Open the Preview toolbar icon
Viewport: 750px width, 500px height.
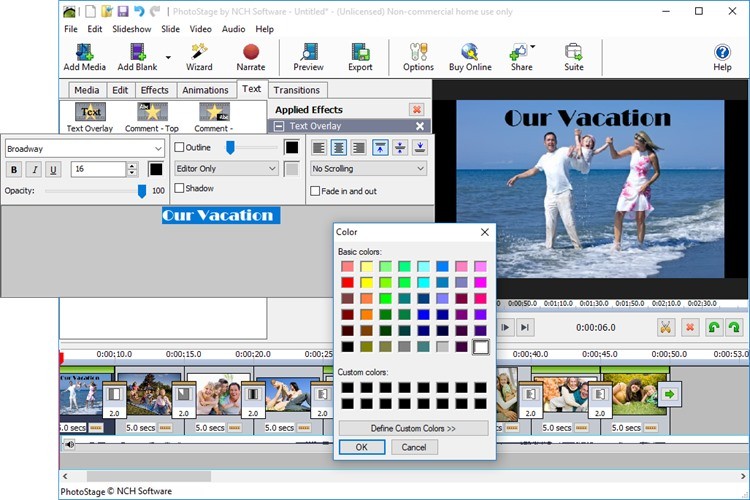[308, 53]
